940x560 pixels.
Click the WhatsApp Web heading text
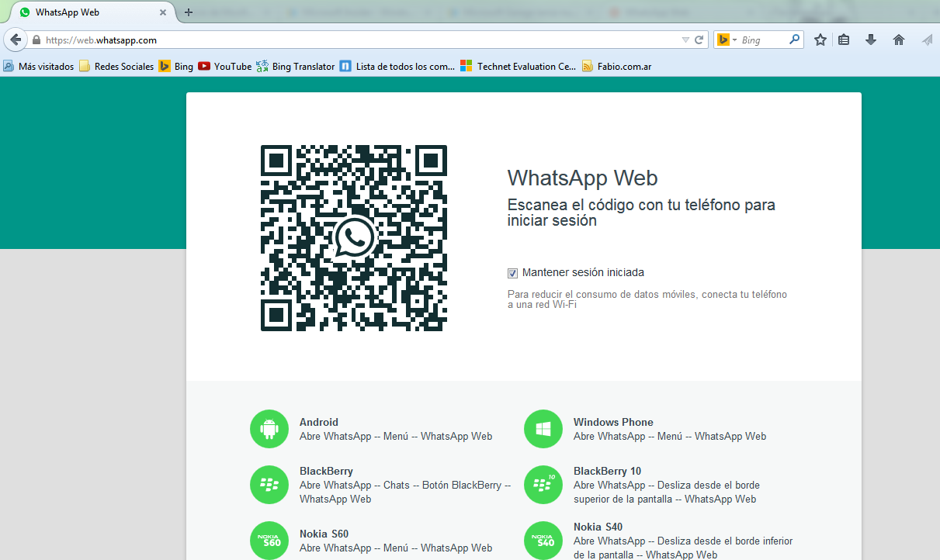point(582,178)
